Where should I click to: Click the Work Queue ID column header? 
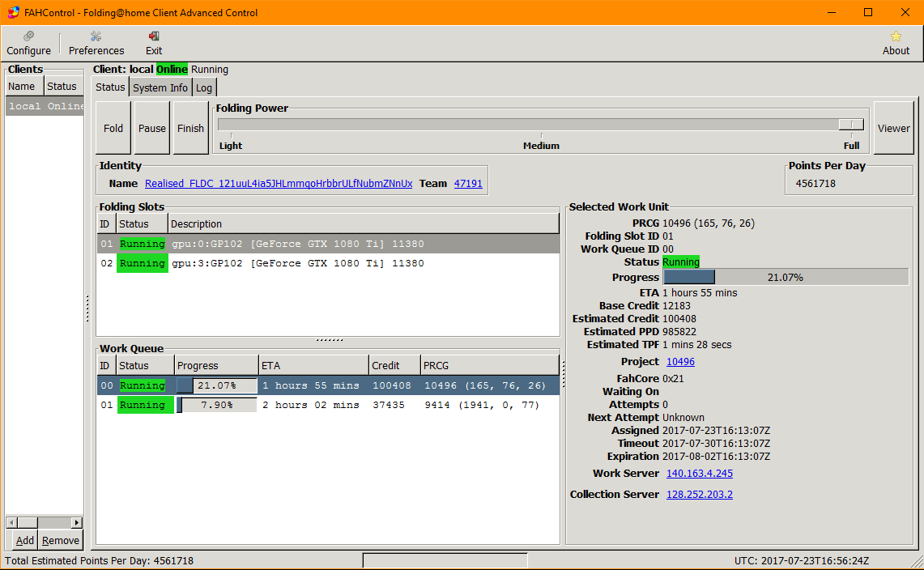click(106, 365)
